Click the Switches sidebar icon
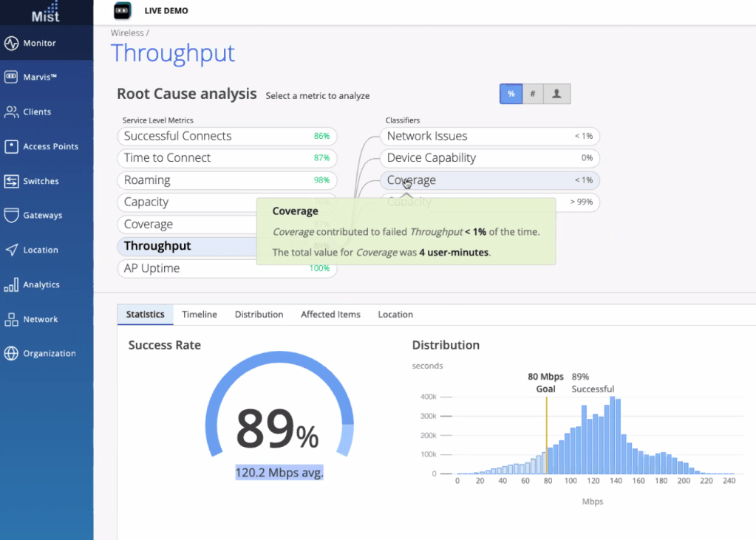756x540 pixels. click(x=11, y=181)
